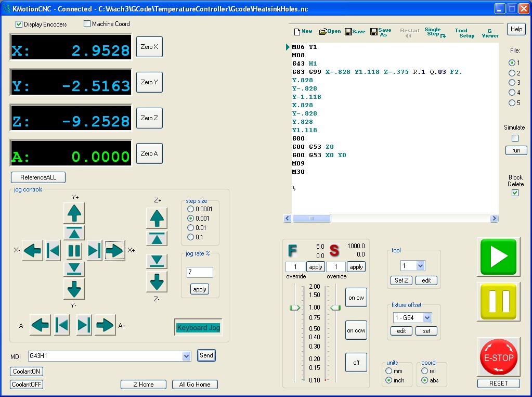Image resolution: width=532 pixels, height=397 pixels.
Task: Open the G Viewer from toolbar
Action: (489, 33)
